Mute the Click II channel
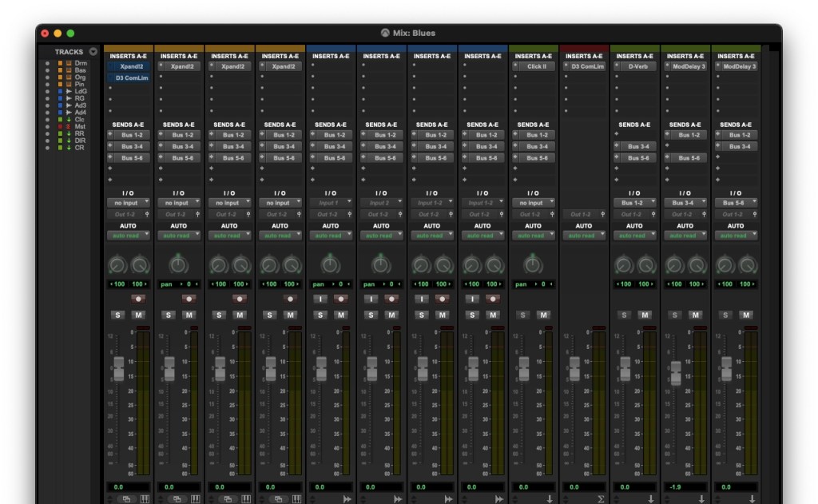The height and width of the screenshot is (504, 818). pos(544,315)
